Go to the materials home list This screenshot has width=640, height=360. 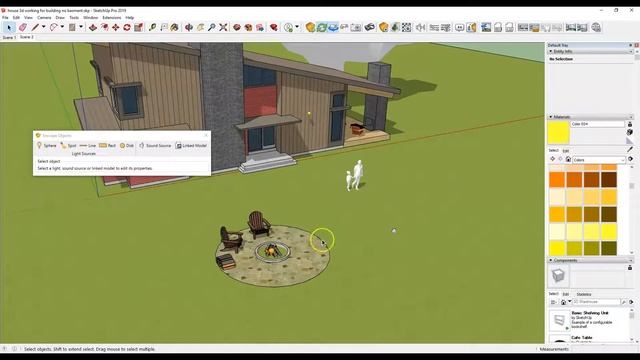tap(568, 159)
